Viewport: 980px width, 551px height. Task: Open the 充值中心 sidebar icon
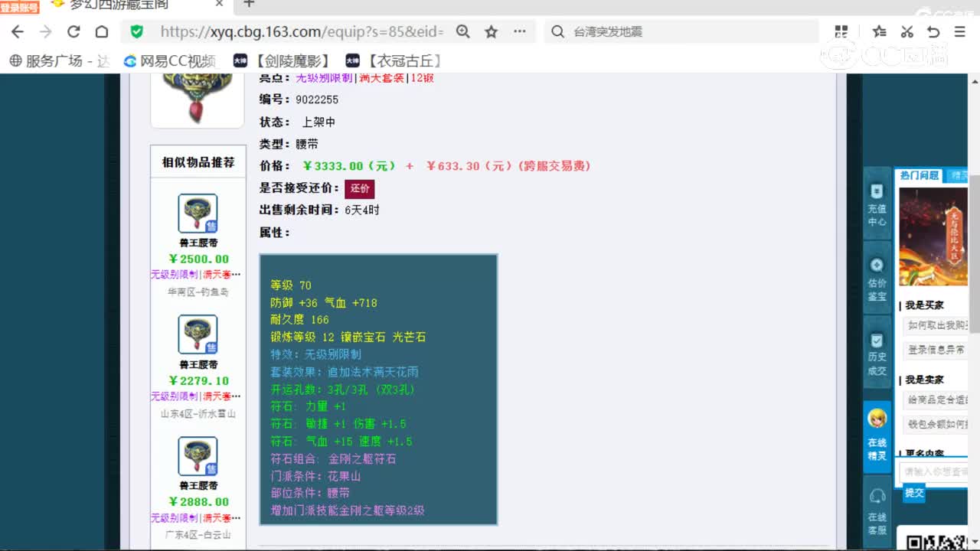pos(877,205)
